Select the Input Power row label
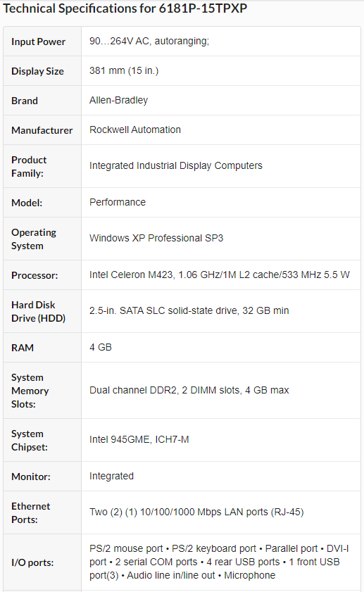Viewport: 364px width, 592px height. click(x=38, y=42)
